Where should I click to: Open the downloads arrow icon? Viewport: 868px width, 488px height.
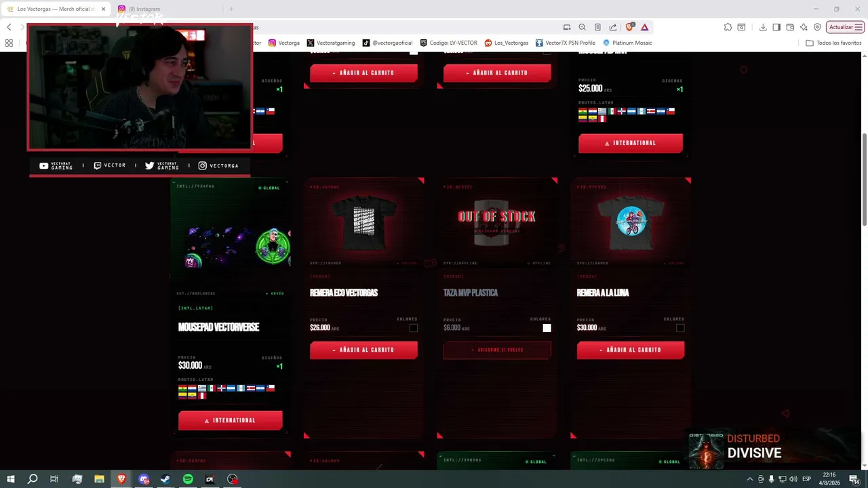click(x=763, y=27)
